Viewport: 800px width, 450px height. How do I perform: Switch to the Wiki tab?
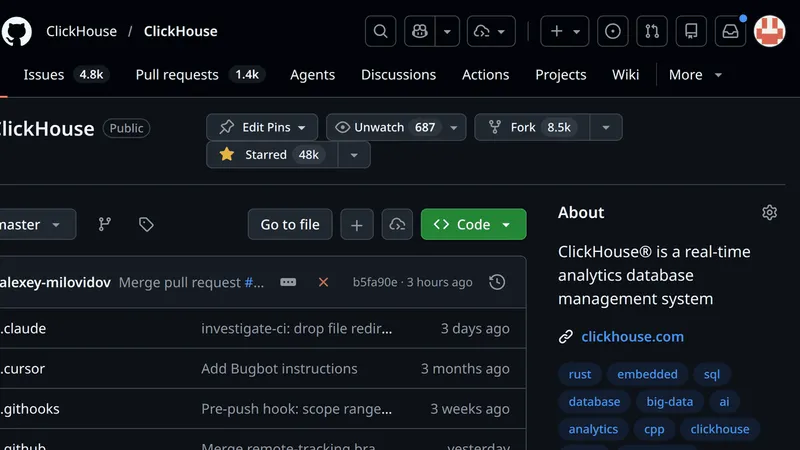pyautogui.click(x=625, y=75)
